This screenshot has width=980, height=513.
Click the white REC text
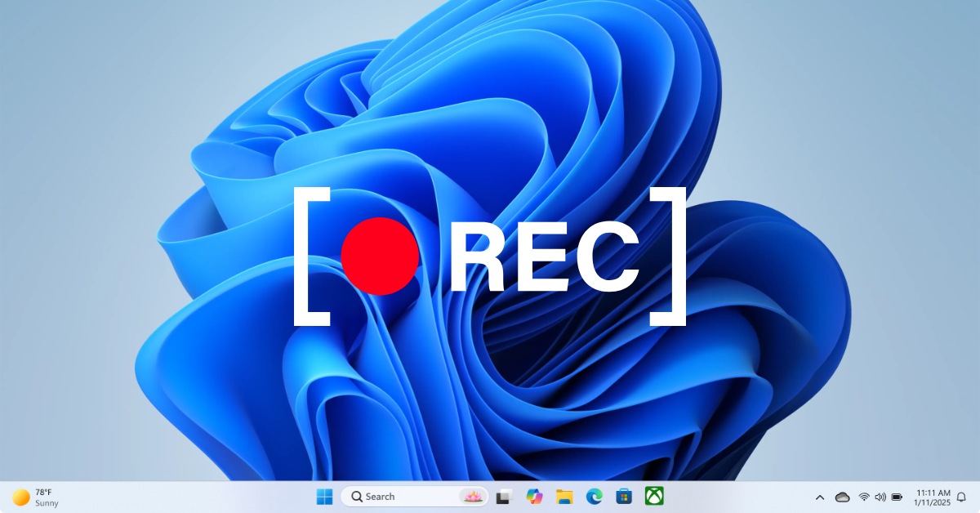(545, 257)
